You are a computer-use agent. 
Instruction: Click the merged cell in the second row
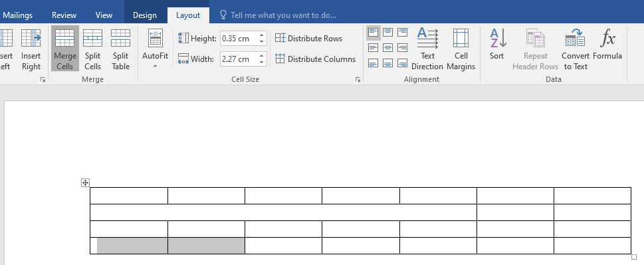(x=283, y=212)
